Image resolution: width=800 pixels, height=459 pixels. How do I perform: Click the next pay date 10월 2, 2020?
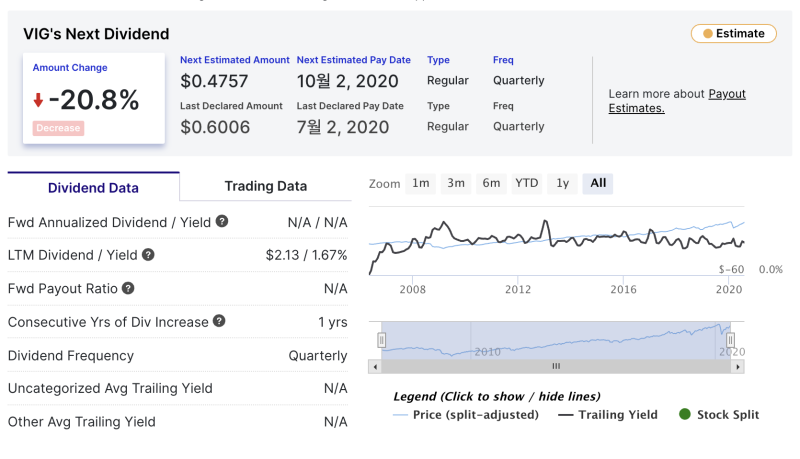point(347,81)
